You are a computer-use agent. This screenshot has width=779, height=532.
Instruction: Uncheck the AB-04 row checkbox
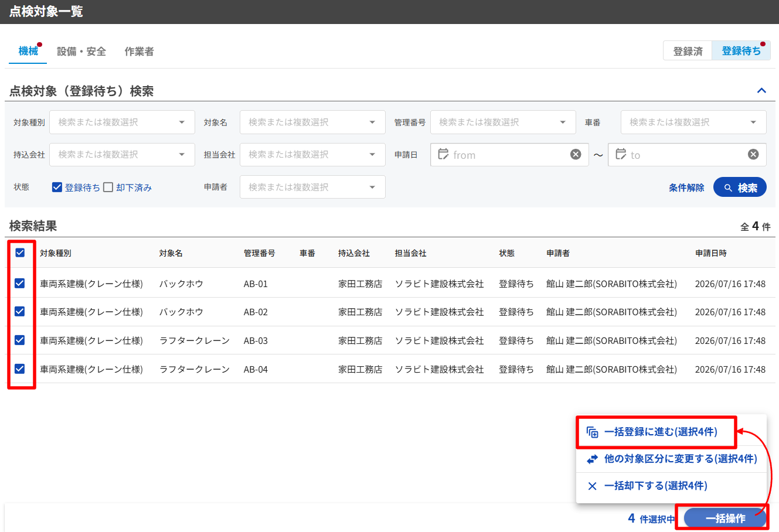point(20,369)
